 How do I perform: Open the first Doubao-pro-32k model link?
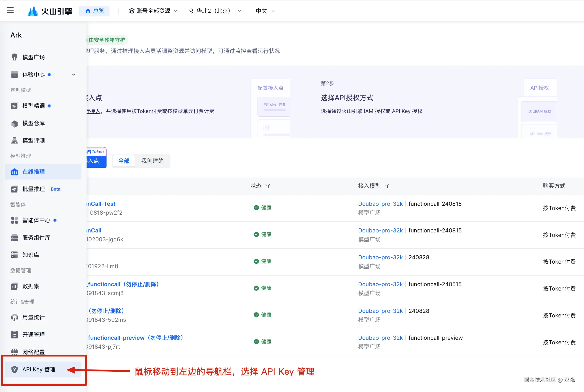click(380, 204)
